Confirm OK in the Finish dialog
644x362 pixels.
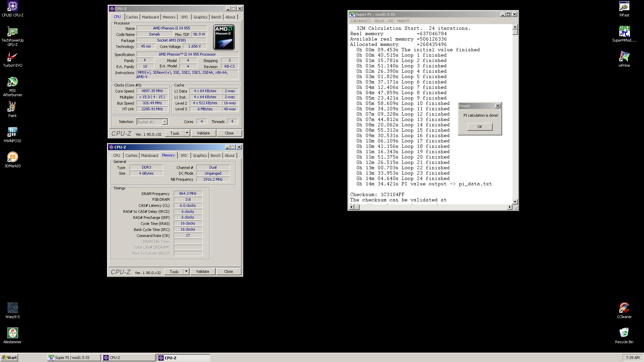[x=480, y=127]
